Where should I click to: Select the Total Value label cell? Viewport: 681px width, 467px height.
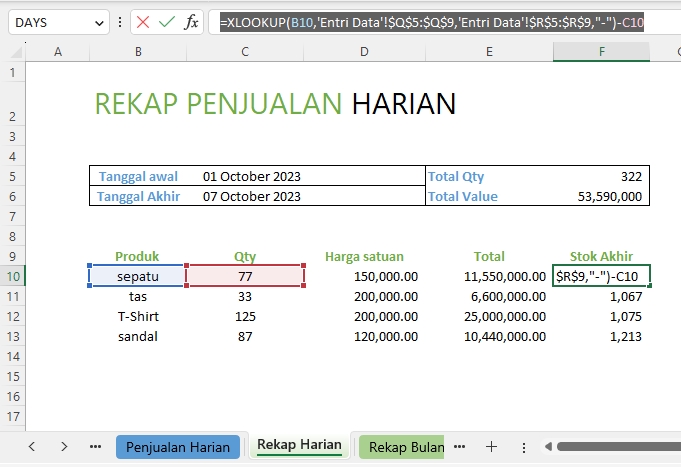point(489,196)
